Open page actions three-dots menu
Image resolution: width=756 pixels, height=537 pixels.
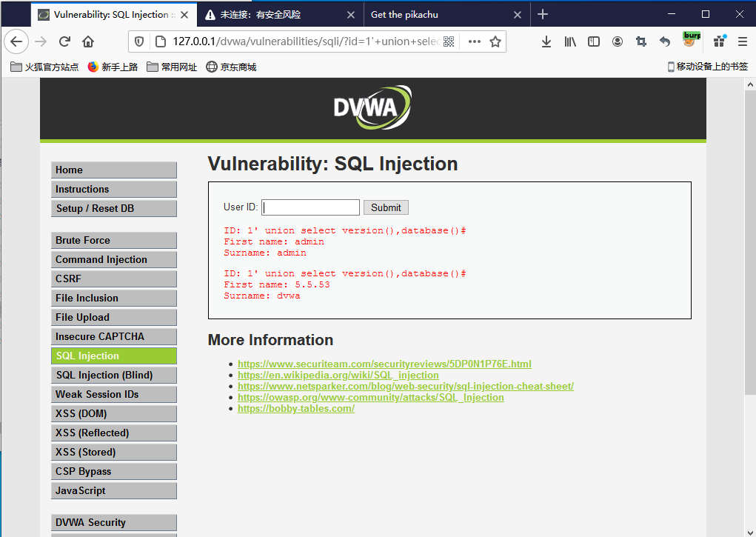[x=475, y=41]
